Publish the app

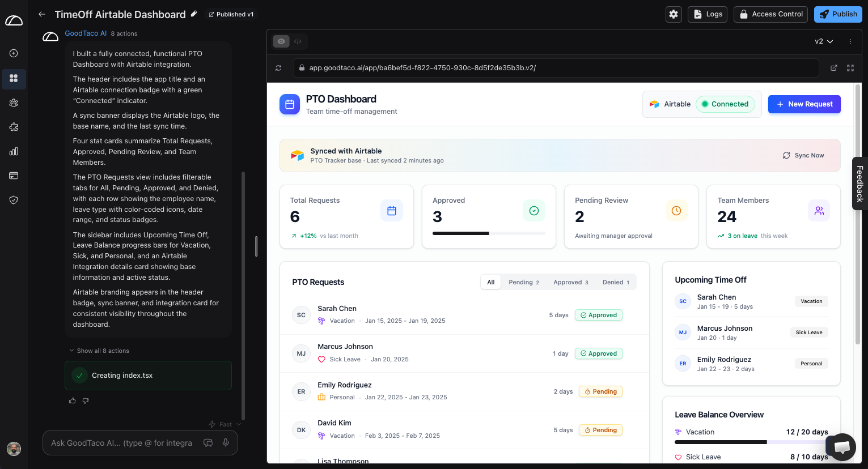tap(838, 14)
